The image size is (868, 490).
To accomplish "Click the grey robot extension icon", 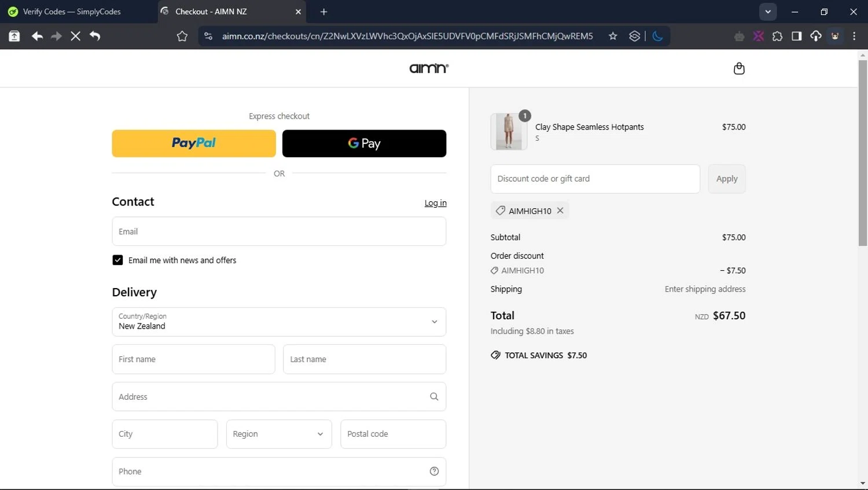I will pos(739,36).
